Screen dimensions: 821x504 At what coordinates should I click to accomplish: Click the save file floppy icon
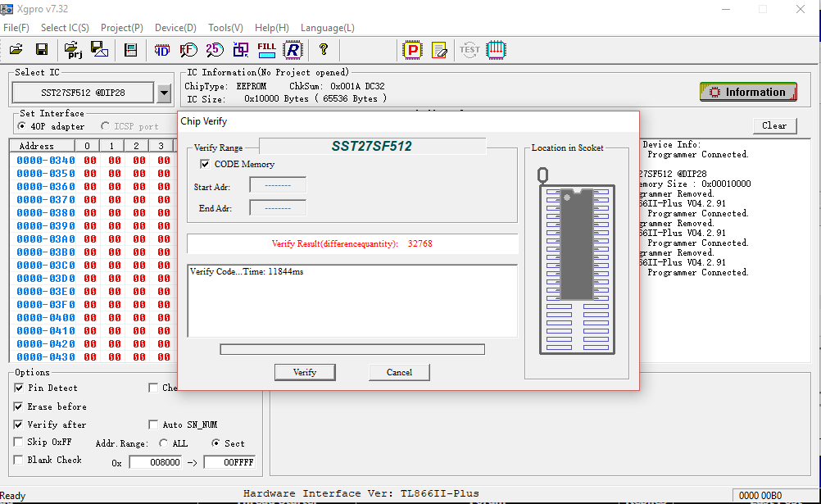[41, 50]
